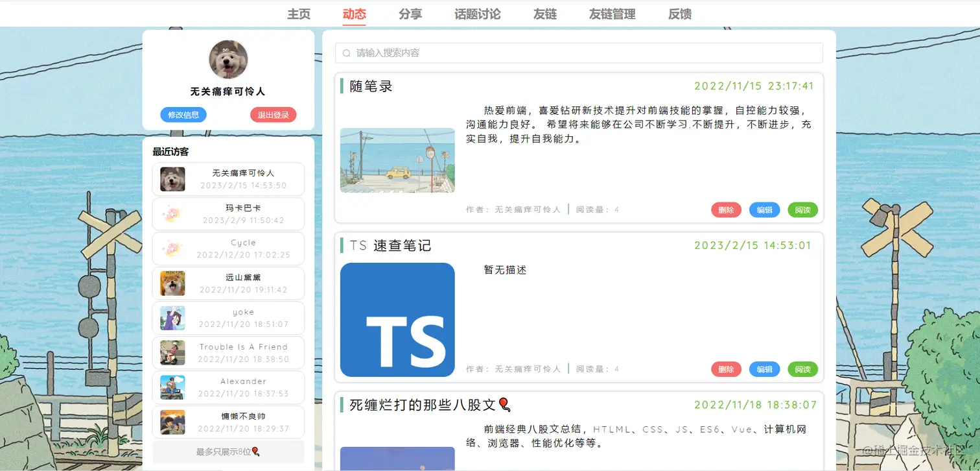Focus the 请输入搜索内容 search field
Image resolution: width=980 pixels, height=471 pixels.
(579, 53)
